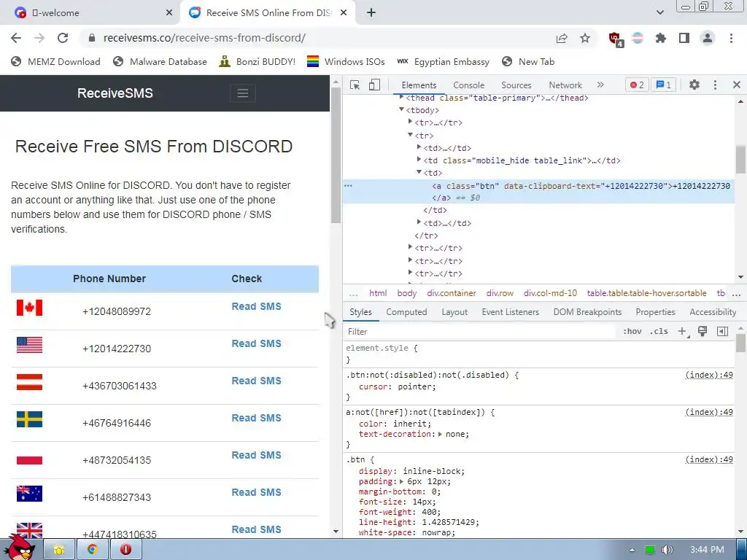The width and height of the screenshot is (747, 560).
Task: Open DevTools settings gear
Action: [x=694, y=85]
